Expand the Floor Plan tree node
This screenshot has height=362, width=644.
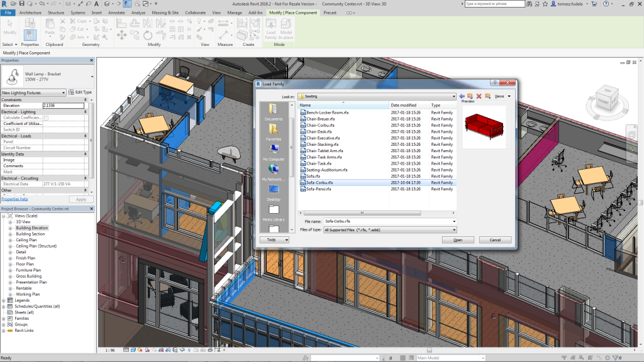10,264
